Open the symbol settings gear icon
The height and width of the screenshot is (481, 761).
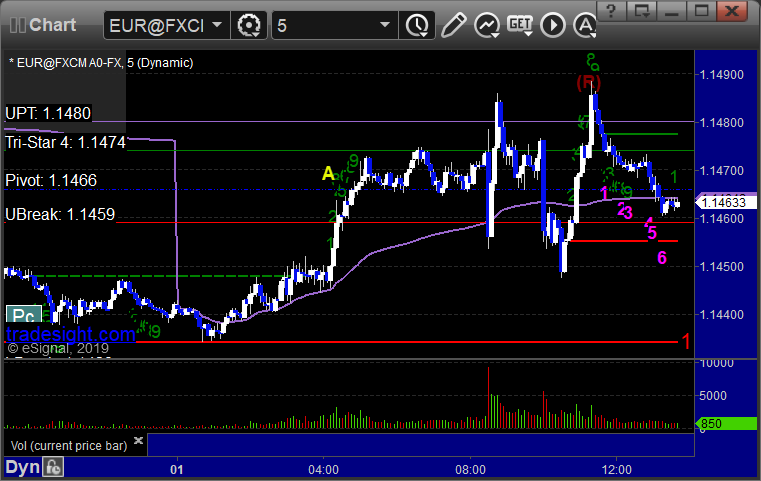[x=248, y=25]
